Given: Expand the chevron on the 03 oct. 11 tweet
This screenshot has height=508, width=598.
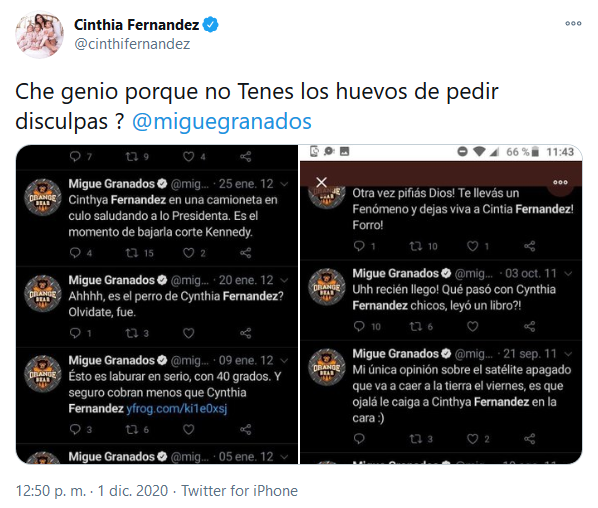Looking at the screenshot, I should pyautogui.click(x=568, y=273).
